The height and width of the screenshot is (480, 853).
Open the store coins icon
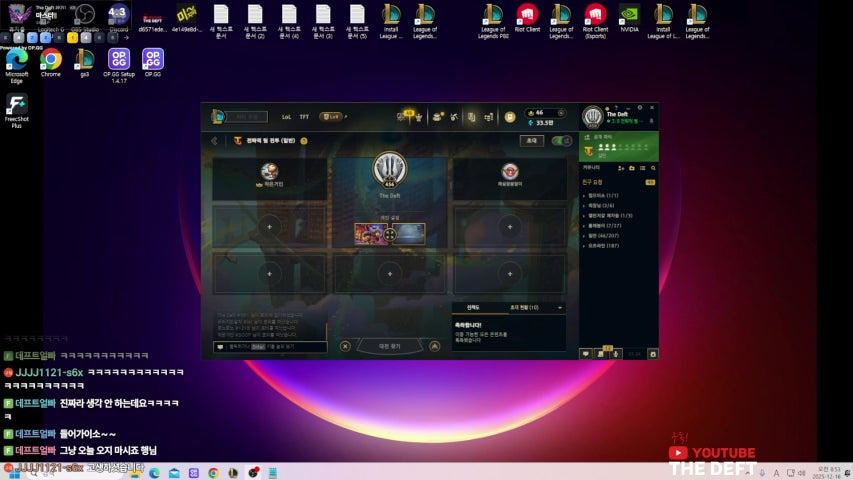coord(509,116)
